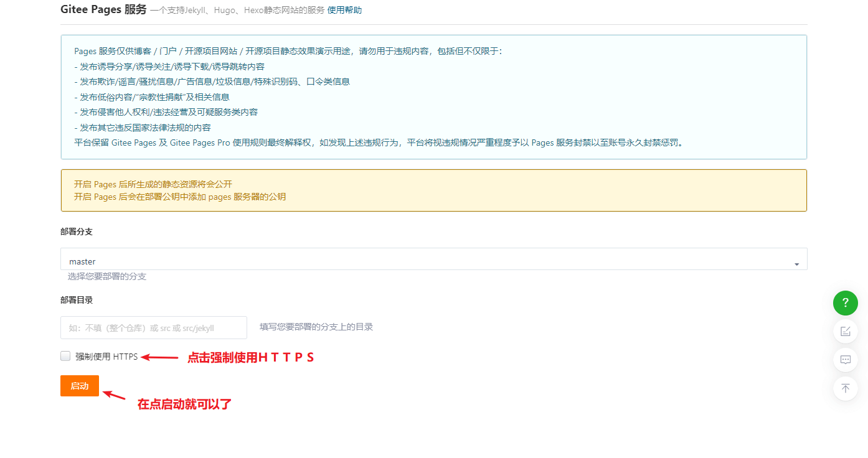The width and height of the screenshot is (868, 458).
Task: Click the 填写您要部署的分支上的目录 hint text
Action: [316, 327]
